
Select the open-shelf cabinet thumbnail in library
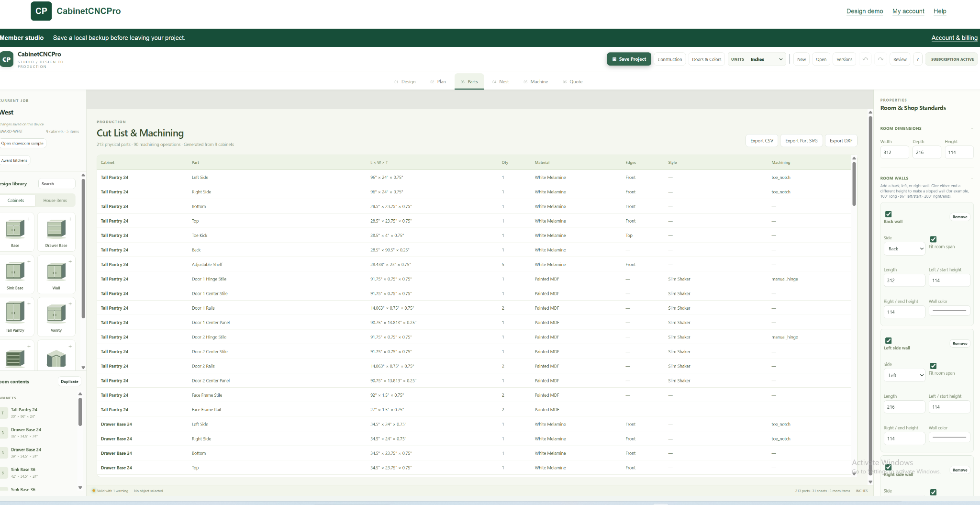click(15, 358)
